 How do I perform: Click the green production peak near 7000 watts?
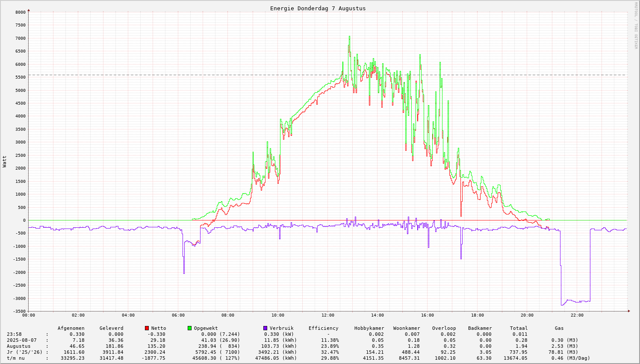tap(349, 37)
